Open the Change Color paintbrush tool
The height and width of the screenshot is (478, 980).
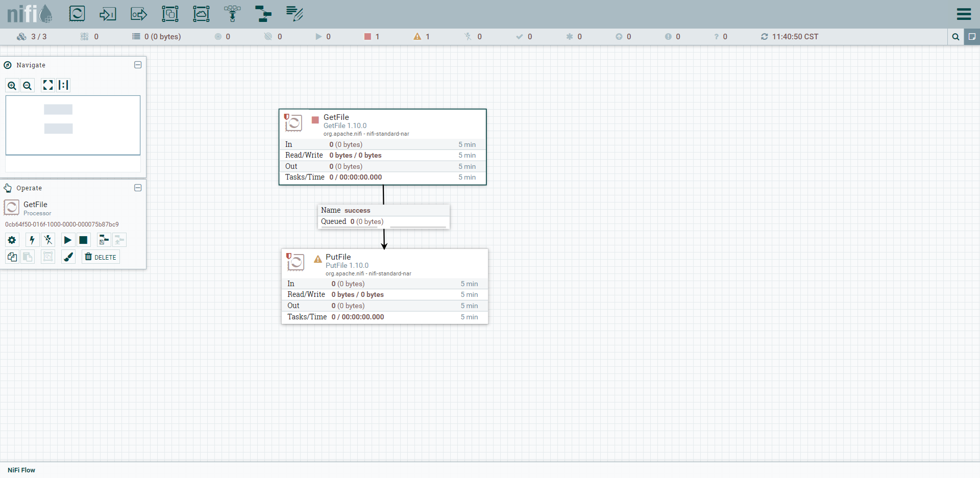tap(68, 257)
